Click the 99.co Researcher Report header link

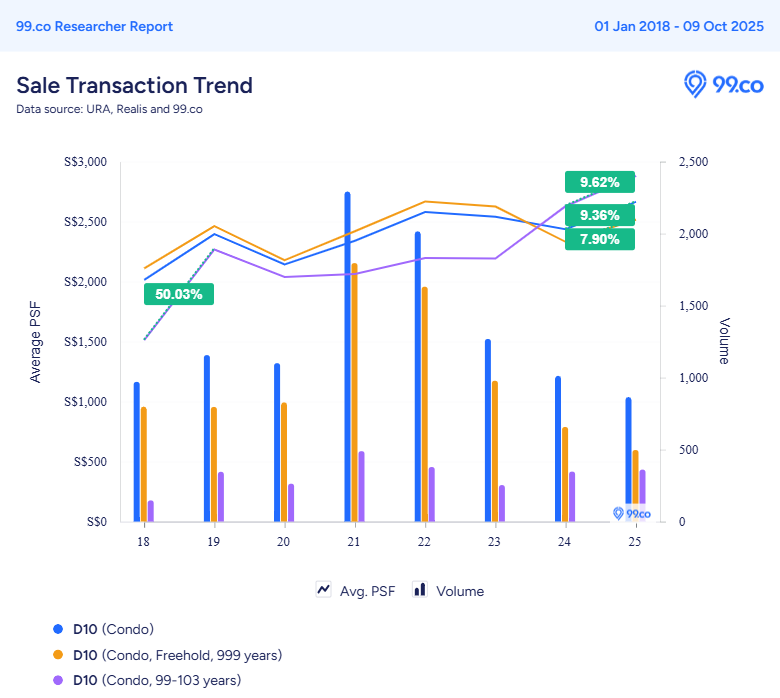[95, 26]
